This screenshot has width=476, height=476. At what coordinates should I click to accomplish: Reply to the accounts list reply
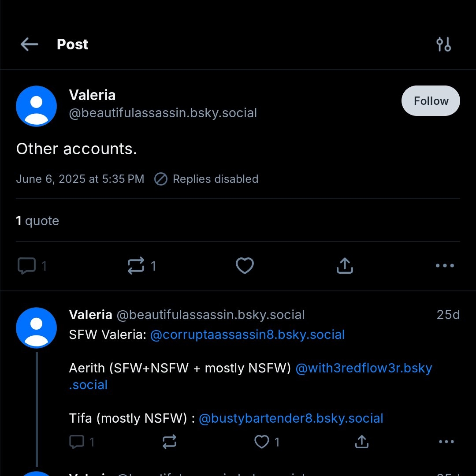(x=77, y=442)
